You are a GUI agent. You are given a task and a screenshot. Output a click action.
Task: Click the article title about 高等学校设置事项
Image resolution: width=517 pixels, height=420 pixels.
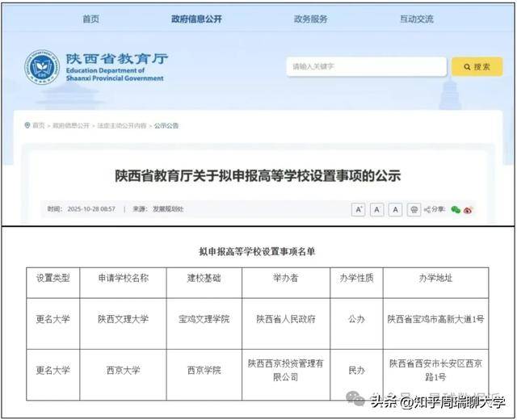[258, 175]
